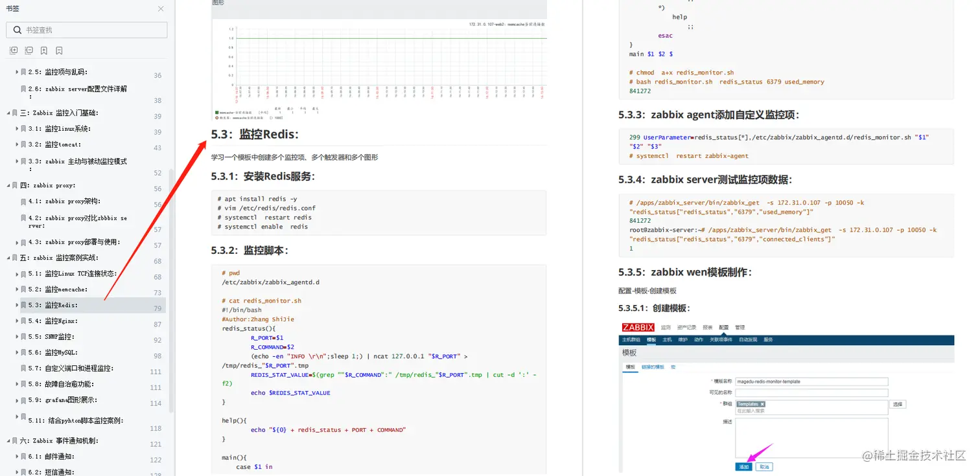
Task: Click the memcache graph image on page
Action: (x=379, y=69)
